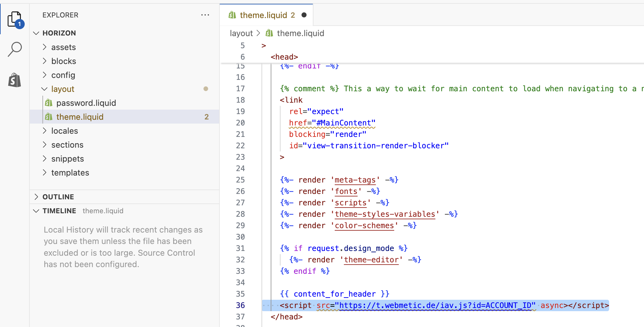The width and height of the screenshot is (644, 327).
Task: Click the rel="expect" attribute
Action: [316, 112]
